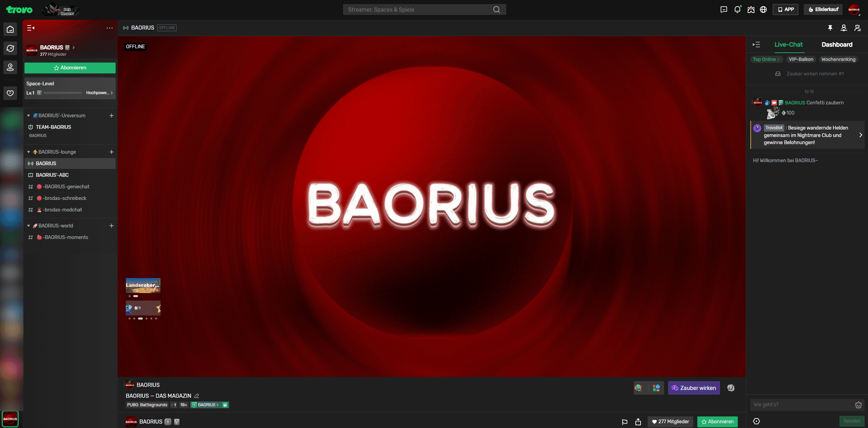Open the notifications bell
The height and width of the screenshot is (428, 868).
pyautogui.click(x=737, y=10)
